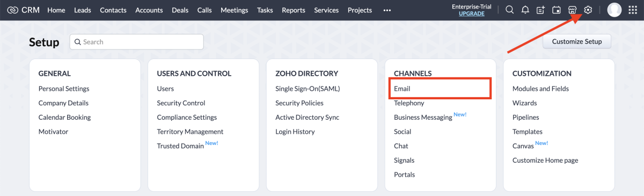Screen dimensions: 644x196
Task: Open Pipelines settings
Action: 526,117
